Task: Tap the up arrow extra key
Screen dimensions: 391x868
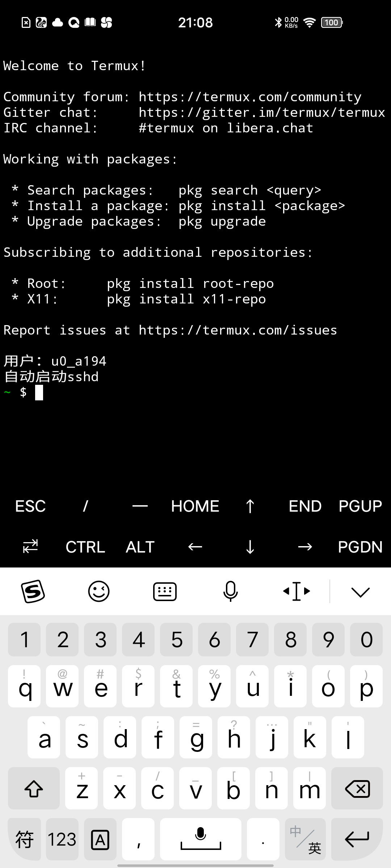Action: coord(250,506)
